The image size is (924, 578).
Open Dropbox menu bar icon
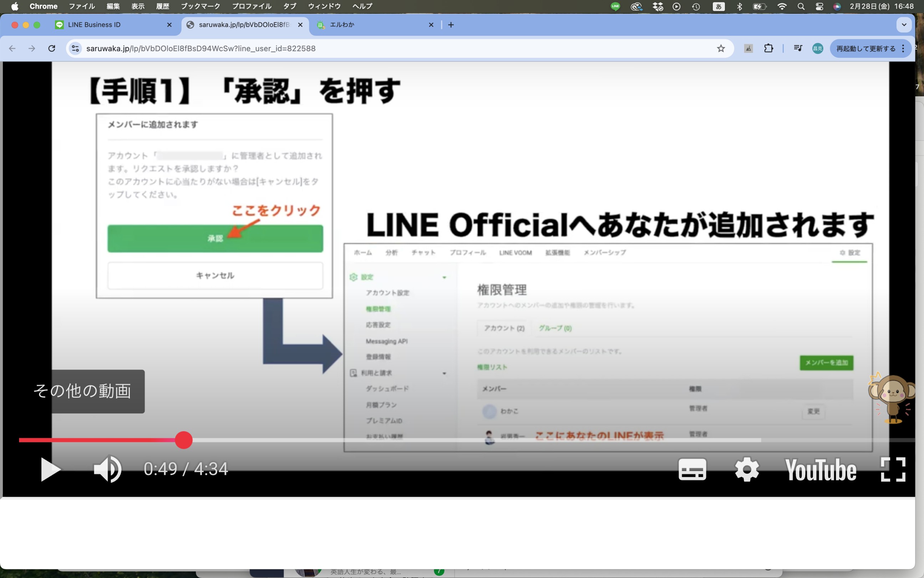(658, 6)
